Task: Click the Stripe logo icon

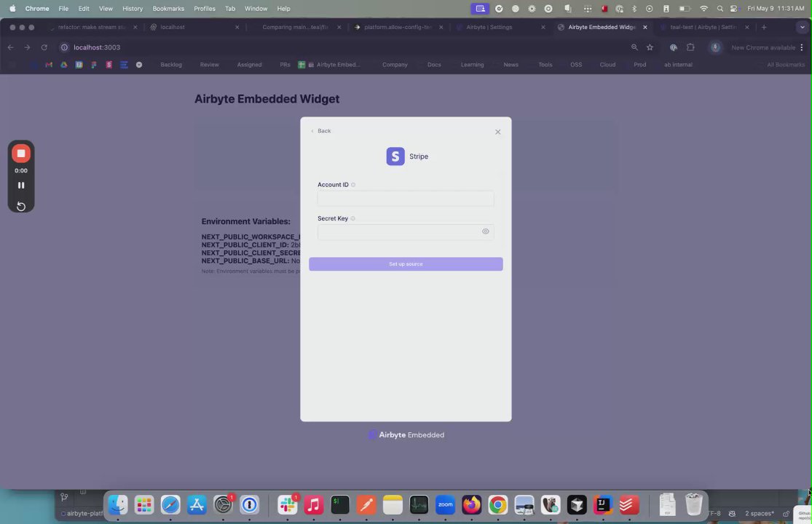Action: (x=395, y=156)
